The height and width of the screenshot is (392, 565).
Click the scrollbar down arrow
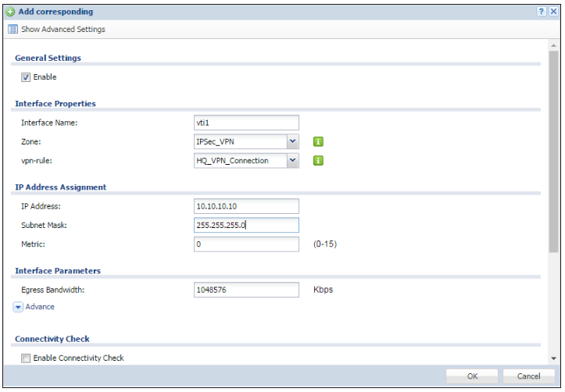pos(554,358)
